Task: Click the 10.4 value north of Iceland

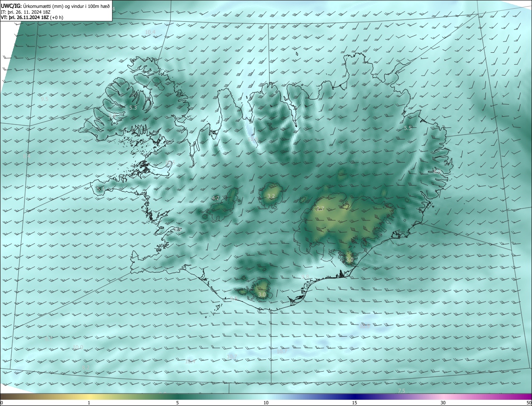Action: coord(150,32)
